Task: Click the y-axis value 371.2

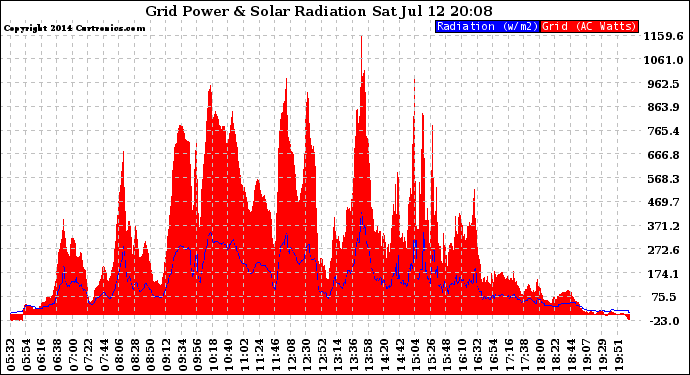Action: tap(663, 226)
